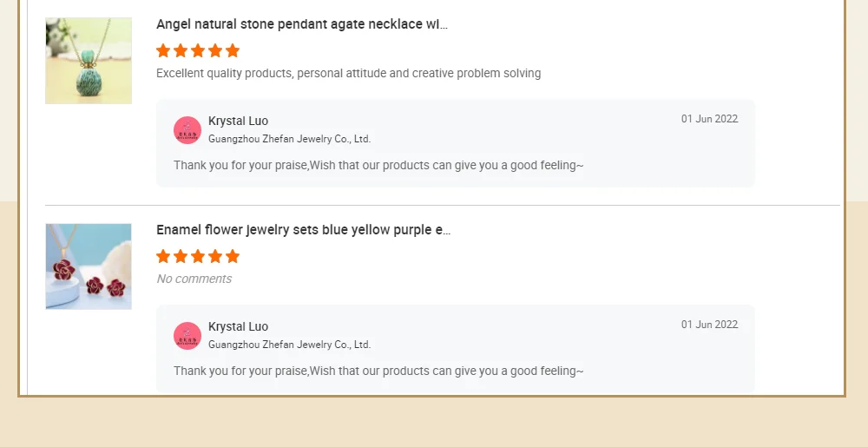Click Krystal Luo's avatar in the enamel flower review
Image resolution: width=868 pixels, height=447 pixels.
point(187,336)
